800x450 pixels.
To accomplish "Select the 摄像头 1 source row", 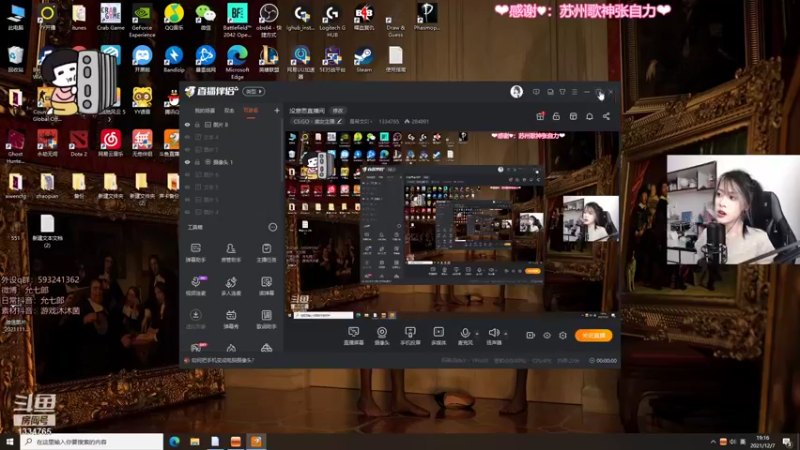I will pos(232,162).
